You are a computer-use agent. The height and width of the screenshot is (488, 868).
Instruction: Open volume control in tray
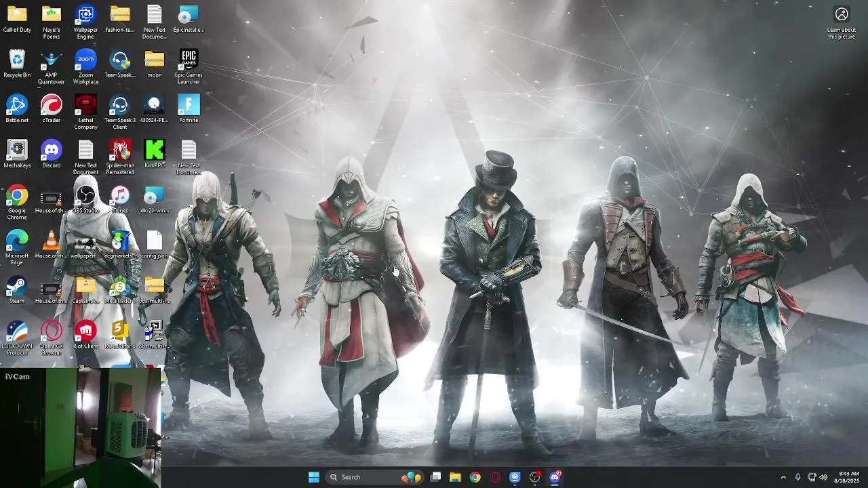(823, 477)
